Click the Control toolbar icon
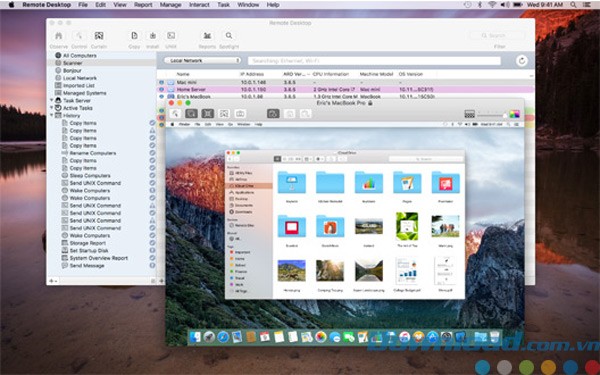This screenshot has height=375, width=600. [x=79, y=36]
